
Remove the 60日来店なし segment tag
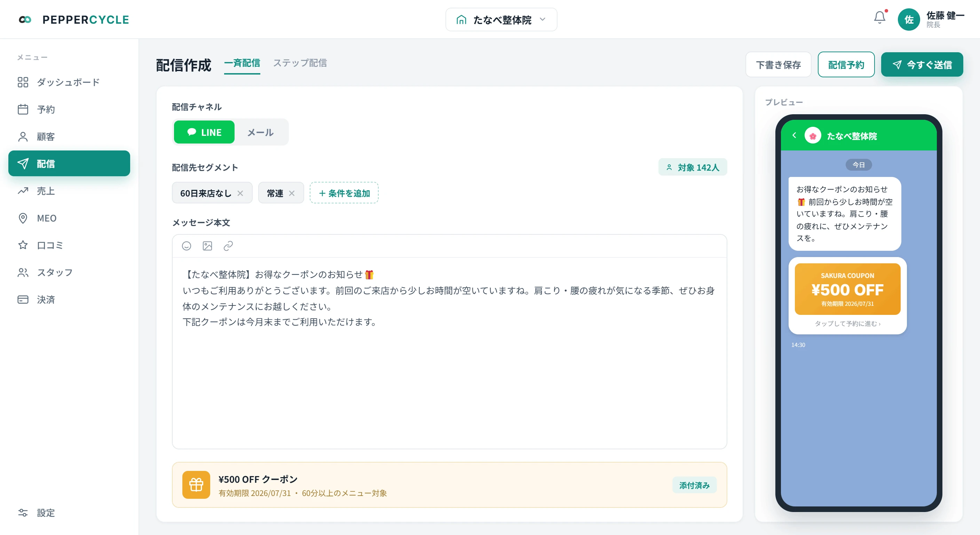(240, 193)
